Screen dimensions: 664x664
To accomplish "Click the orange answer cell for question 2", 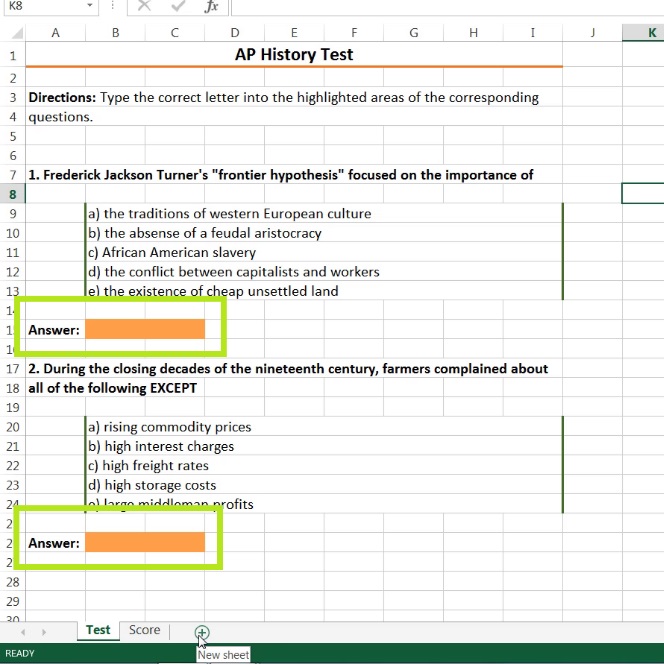I will pyautogui.click(x=145, y=542).
